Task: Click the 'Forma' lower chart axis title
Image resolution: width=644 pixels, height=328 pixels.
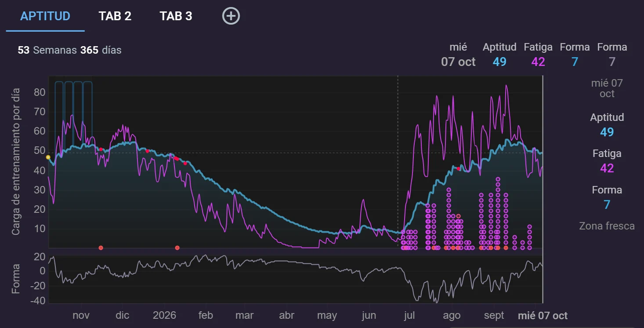Action: [x=16, y=279]
